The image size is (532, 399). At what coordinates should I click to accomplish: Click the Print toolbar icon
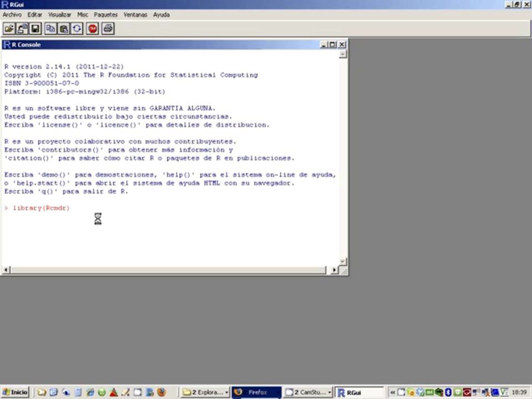108,29
